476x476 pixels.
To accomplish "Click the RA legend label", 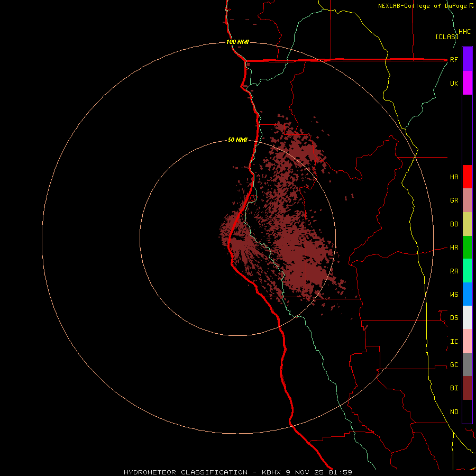I will (x=454, y=271).
